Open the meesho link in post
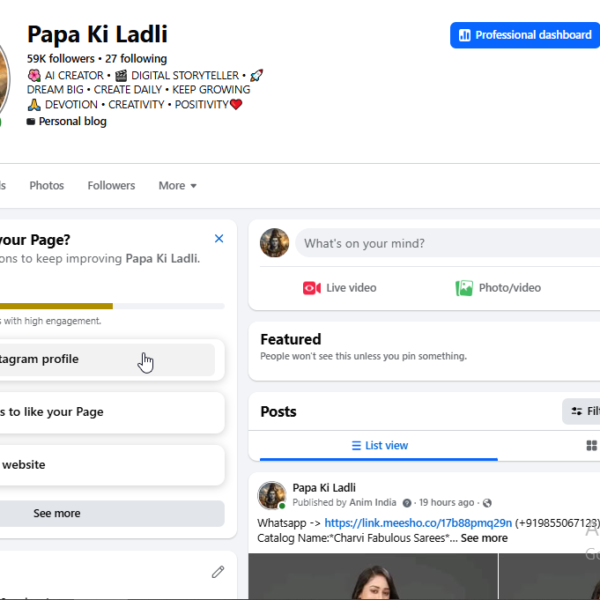The image size is (600, 600). (x=418, y=523)
